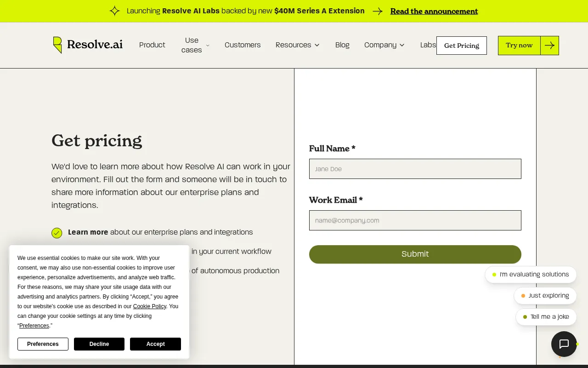
Task: Click the Resolve.ai logo
Action: [x=88, y=45]
